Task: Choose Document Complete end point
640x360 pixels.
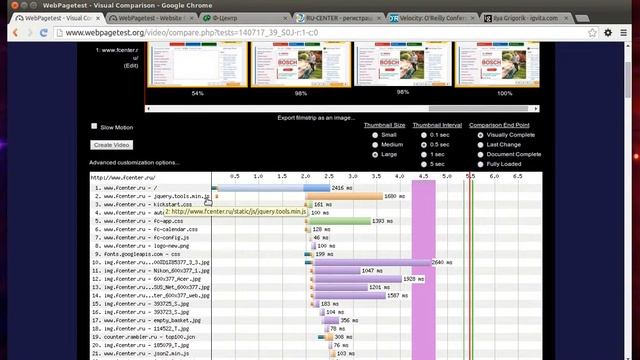Action: click(x=480, y=155)
